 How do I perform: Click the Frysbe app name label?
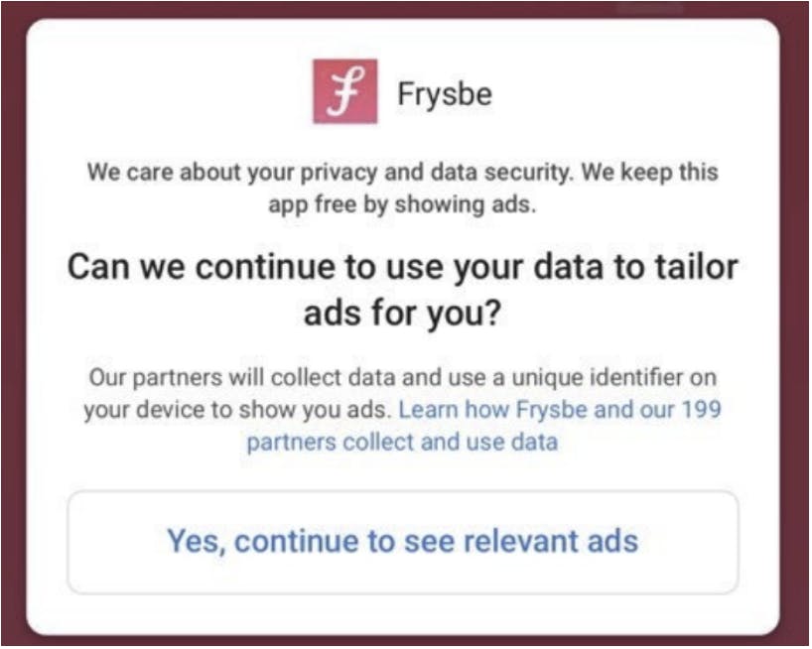coord(445,94)
